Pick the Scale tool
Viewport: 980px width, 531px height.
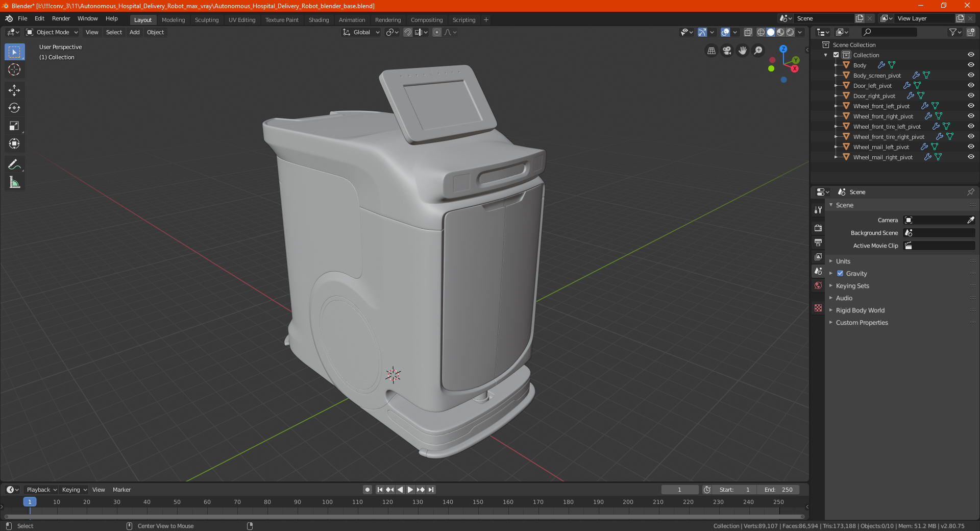point(14,126)
